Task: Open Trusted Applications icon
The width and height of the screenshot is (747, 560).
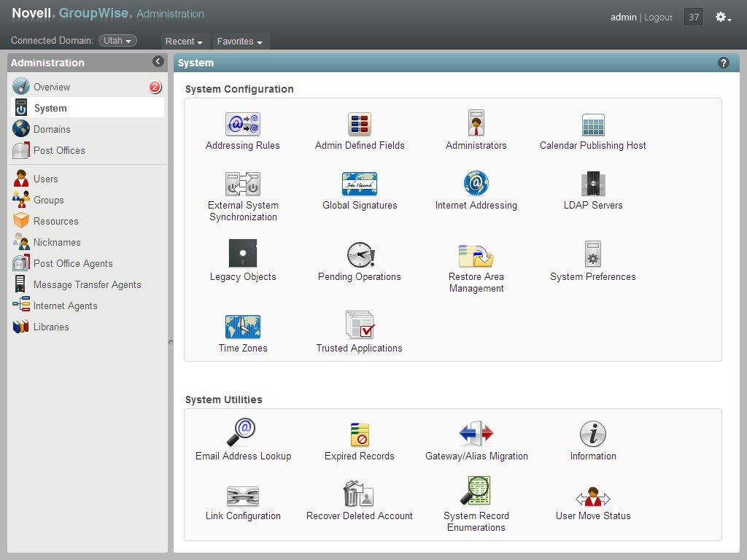Action: [359, 326]
